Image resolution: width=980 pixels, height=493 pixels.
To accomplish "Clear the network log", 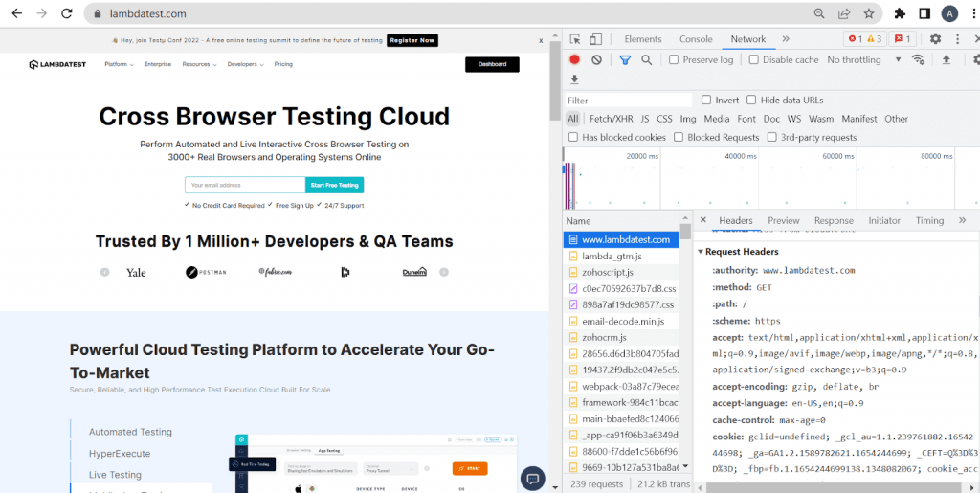I will click(x=596, y=59).
